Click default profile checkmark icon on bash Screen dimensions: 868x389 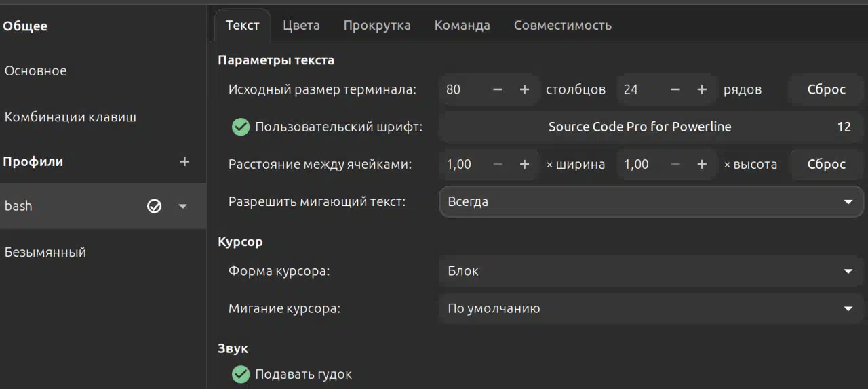tap(155, 206)
